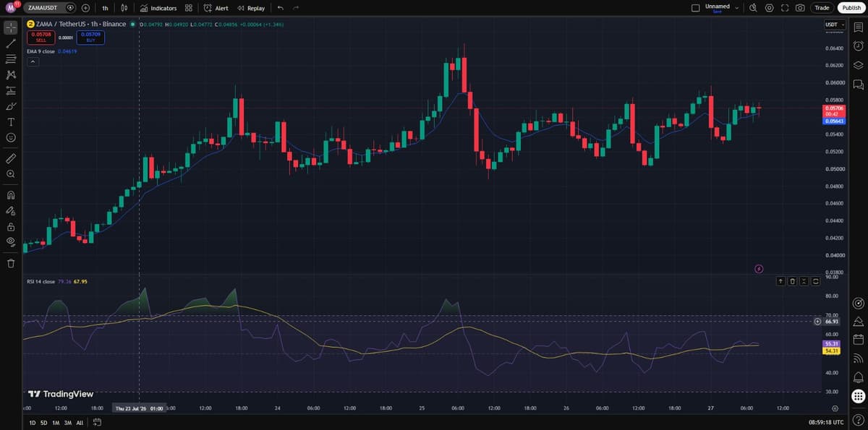Open the object tree layers icon
The width and height of the screenshot is (868, 430).
click(x=858, y=65)
